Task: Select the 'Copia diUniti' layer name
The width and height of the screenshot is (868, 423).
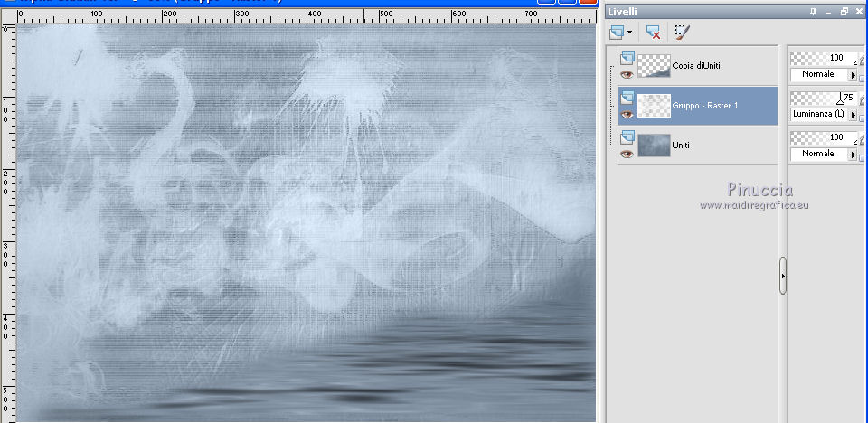Action: (x=696, y=66)
